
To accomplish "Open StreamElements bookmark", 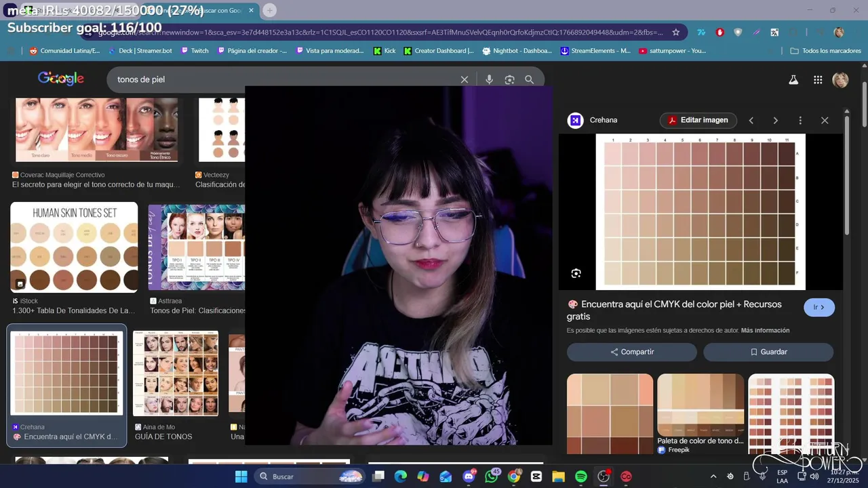I will 595,51.
